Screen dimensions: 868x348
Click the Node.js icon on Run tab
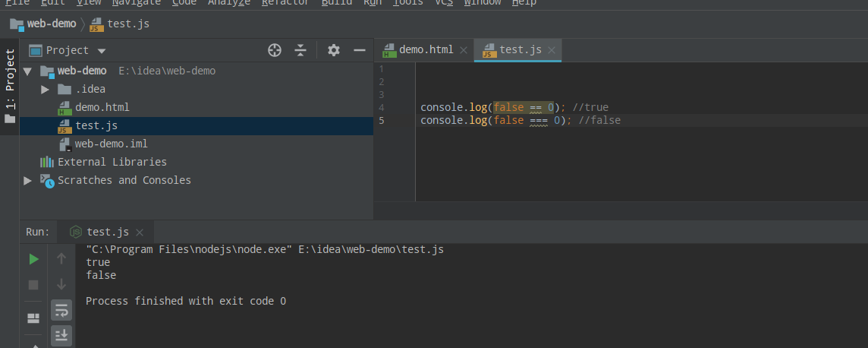(76, 233)
